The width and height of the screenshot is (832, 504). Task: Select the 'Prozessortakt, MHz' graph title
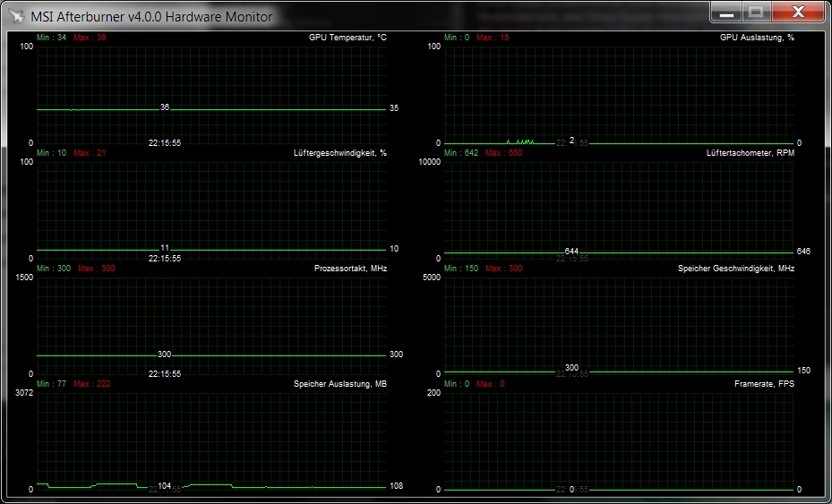click(x=350, y=269)
